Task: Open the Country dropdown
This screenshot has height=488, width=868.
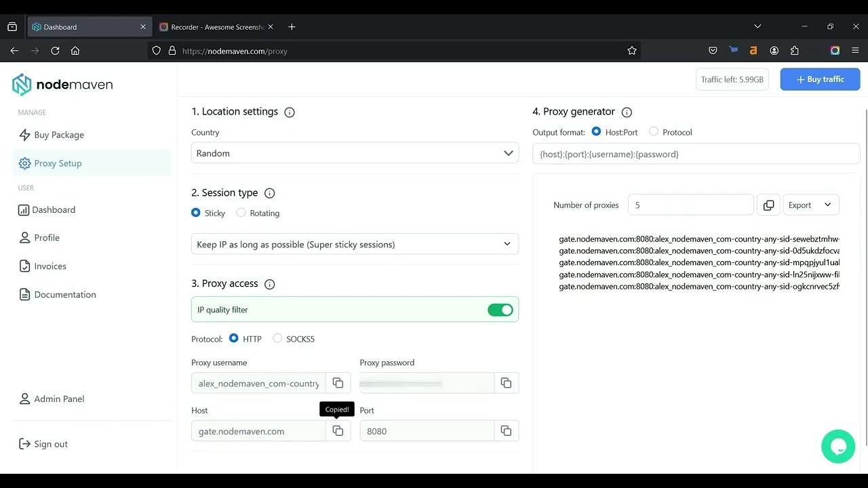Action: (x=355, y=153)
